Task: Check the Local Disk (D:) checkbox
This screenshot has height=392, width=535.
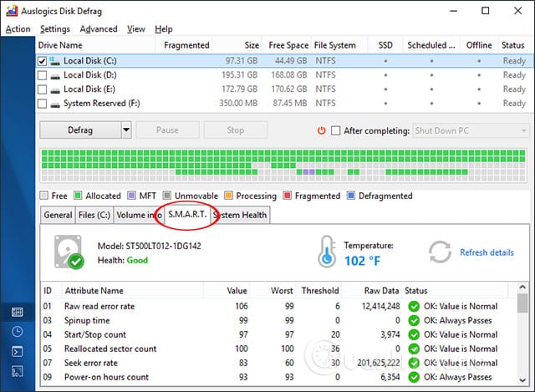Action: (42, 75)
